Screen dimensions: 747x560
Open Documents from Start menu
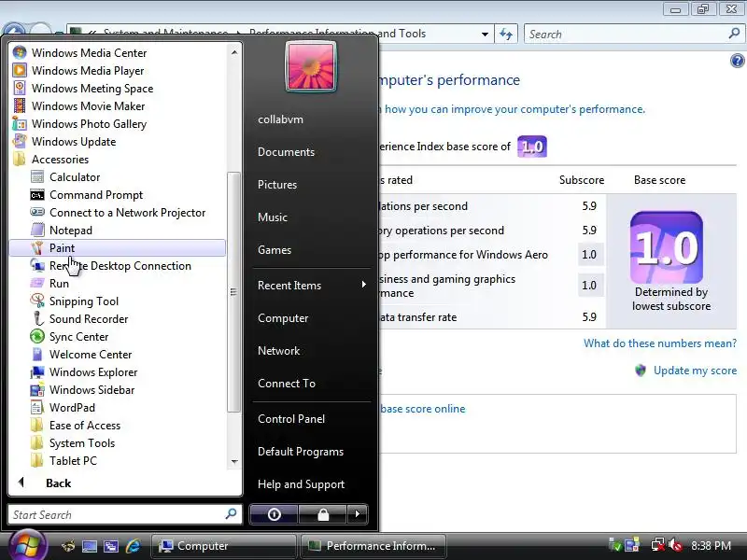[x=287, y=152]
